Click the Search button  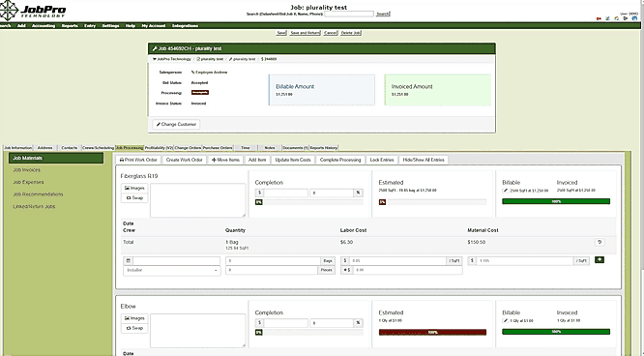pyautogui.click(x=383, y=14)
